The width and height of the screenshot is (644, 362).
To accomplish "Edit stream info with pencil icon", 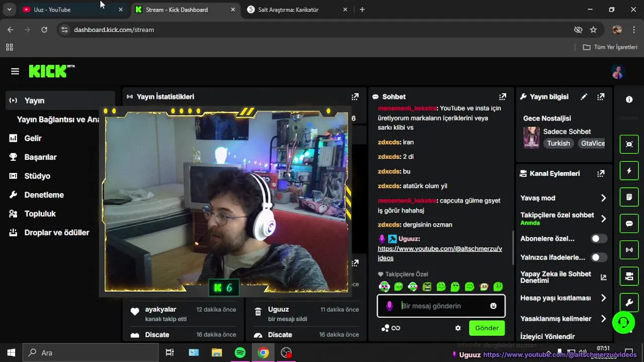I will (584, 97).
